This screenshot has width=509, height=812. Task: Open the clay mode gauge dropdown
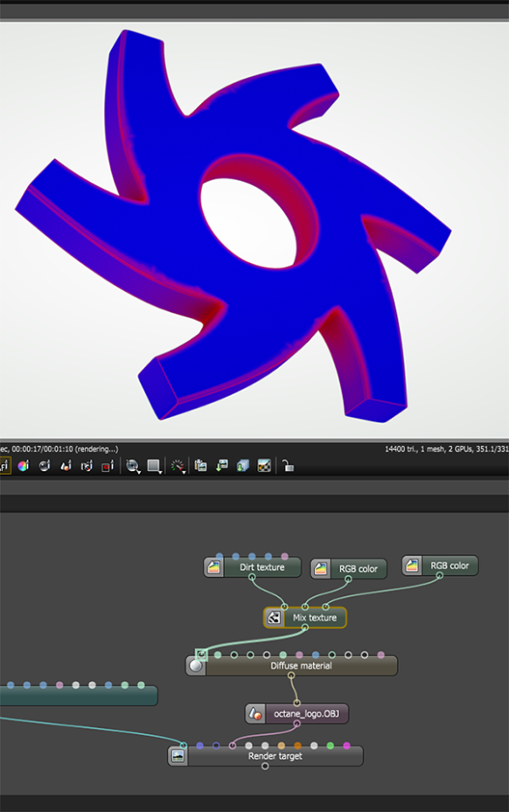(178, 466)
